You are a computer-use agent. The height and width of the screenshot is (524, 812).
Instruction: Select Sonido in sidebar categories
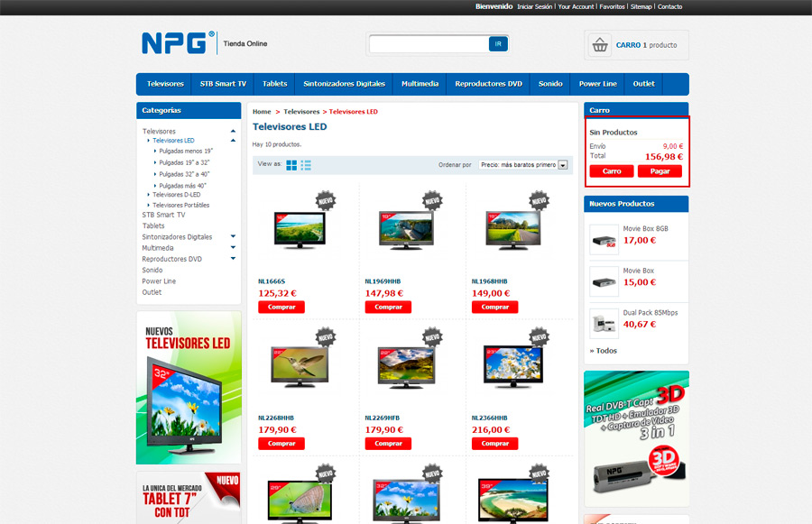point(152,270)
